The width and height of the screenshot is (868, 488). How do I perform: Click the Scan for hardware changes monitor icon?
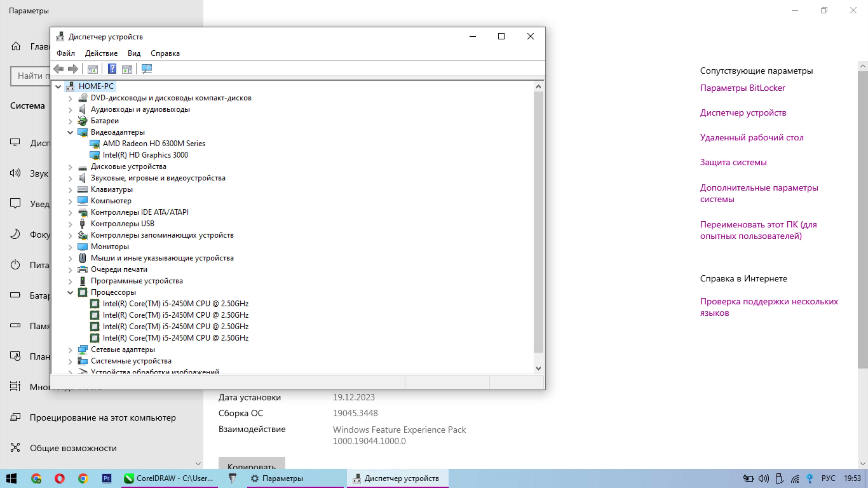point(147,69)
